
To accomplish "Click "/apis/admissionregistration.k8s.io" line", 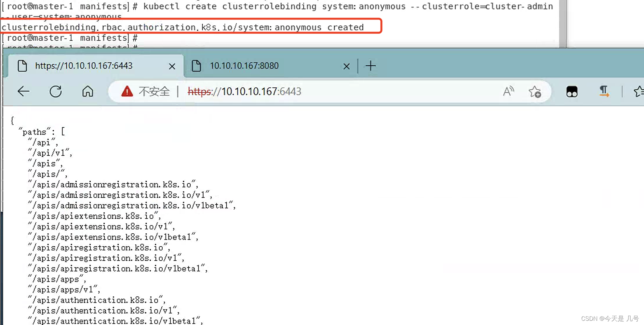I will click(x=113, y=184).
